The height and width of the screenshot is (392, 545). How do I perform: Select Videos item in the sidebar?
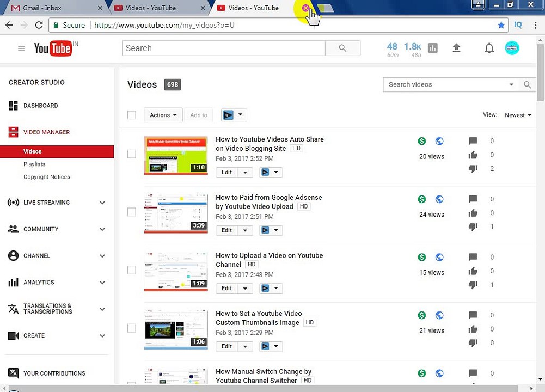[x=57, y=151]
